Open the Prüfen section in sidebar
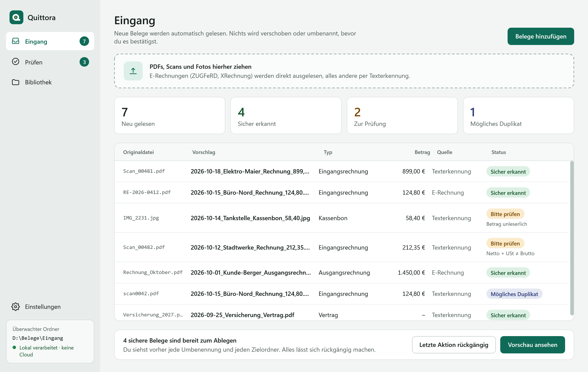Image resolution: width=588 pixels, height=372 pixels. coord(50,62)
